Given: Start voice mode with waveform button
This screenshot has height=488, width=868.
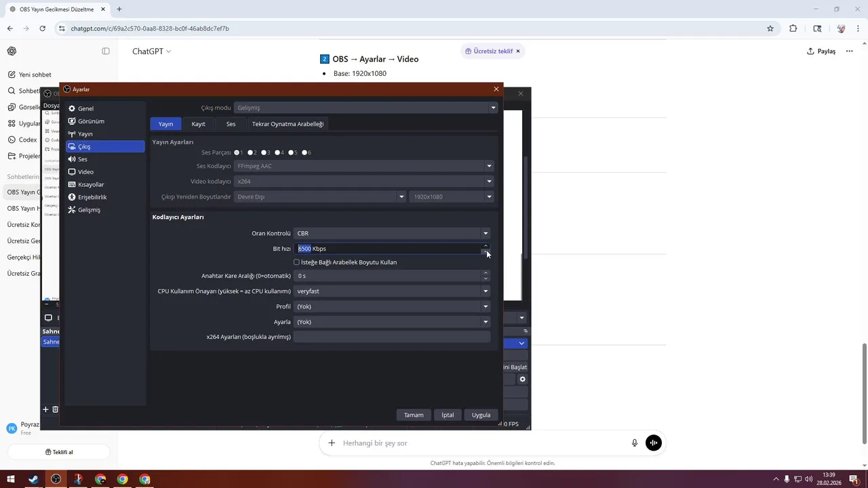Looking at the screenshot, I should [x=654, y=443].
